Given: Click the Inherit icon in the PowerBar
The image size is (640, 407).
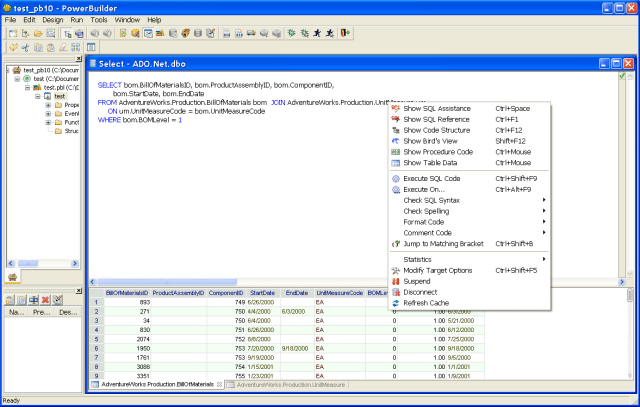Looking at the screenshot, I should click(x=25, y=33).
